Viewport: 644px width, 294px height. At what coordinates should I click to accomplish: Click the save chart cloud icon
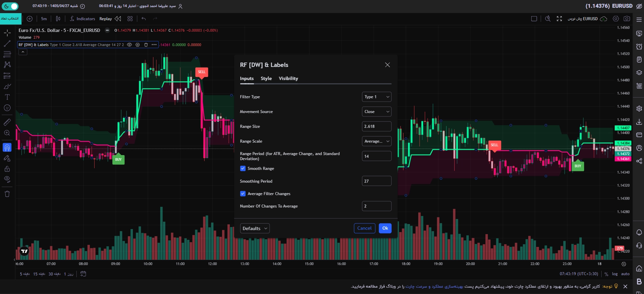[604, 19]
